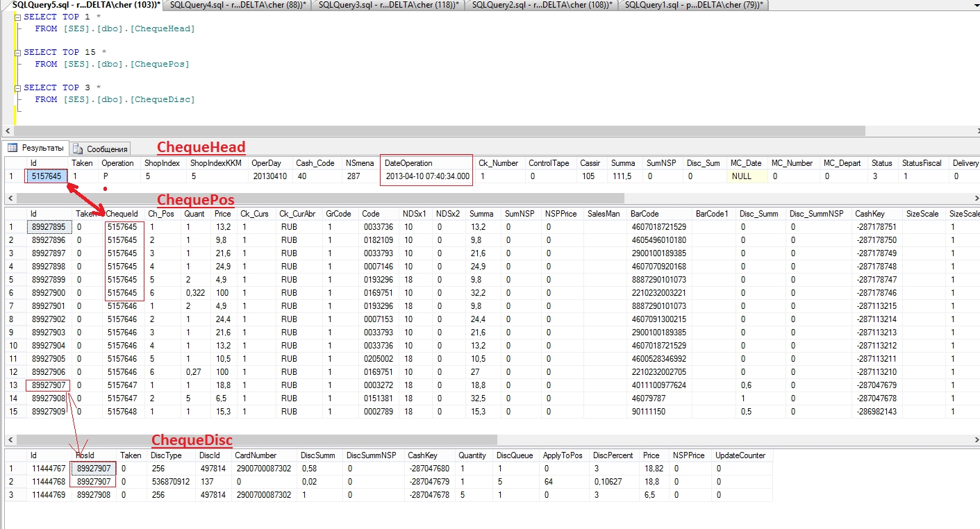Open the SQLQuery1.sql tab
Screen dimensions: 980x529
coord(690,5)
